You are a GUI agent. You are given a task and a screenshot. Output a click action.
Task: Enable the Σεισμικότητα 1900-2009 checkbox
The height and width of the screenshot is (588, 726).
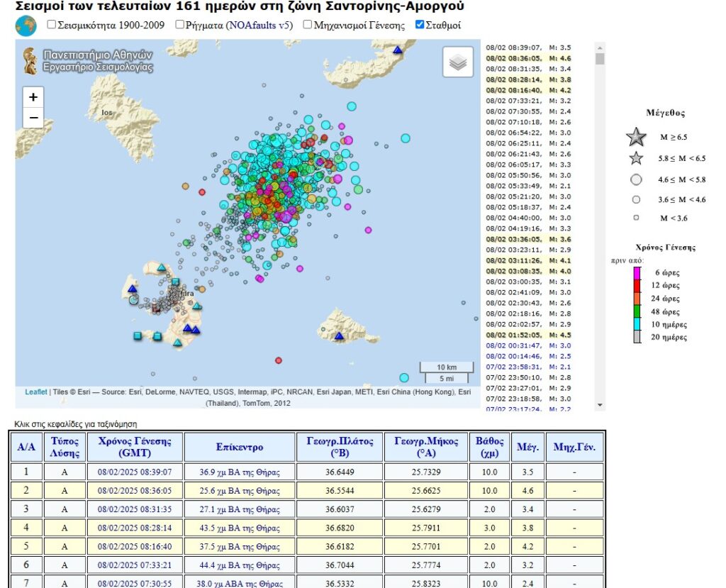(x=51, y=26)
